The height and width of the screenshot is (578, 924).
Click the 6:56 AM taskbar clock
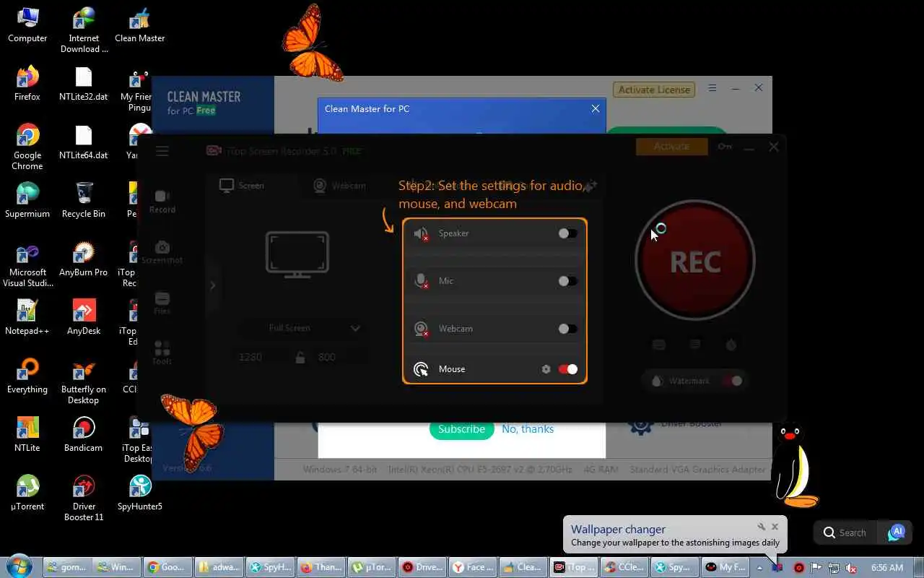point(887,568)
